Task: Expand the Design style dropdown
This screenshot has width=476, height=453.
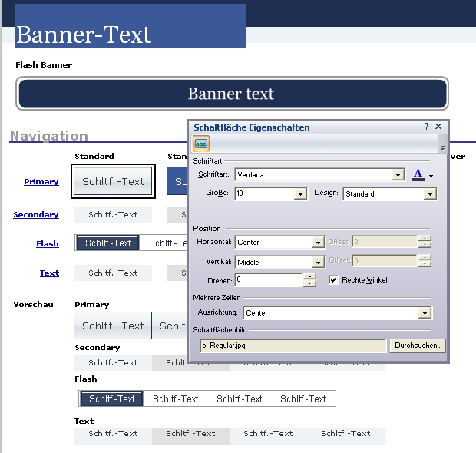Action: point(430,194)
